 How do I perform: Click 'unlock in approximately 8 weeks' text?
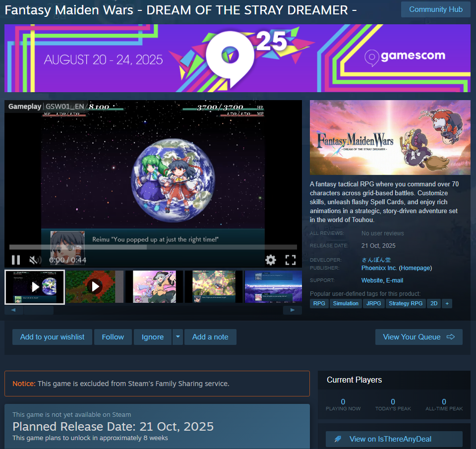click(x=120, y=438)
